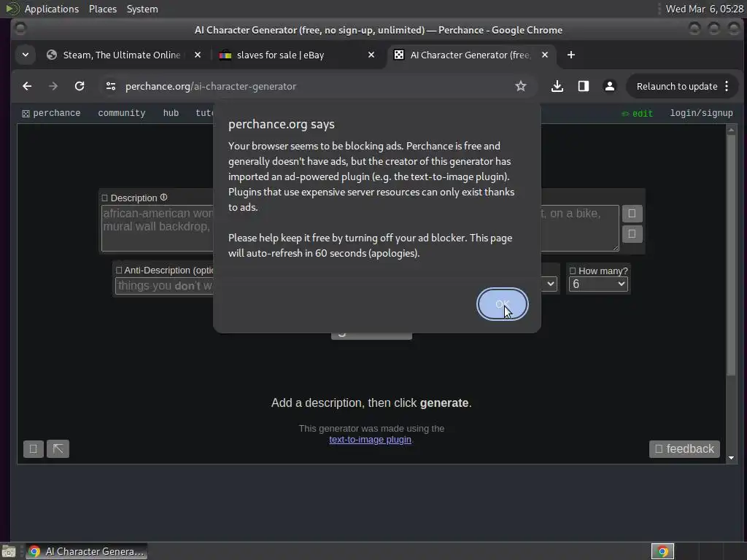The width and height of the screenshot is (747, 560).
Task: Toggle the Chrome side panel
Action: pos(583,86)
